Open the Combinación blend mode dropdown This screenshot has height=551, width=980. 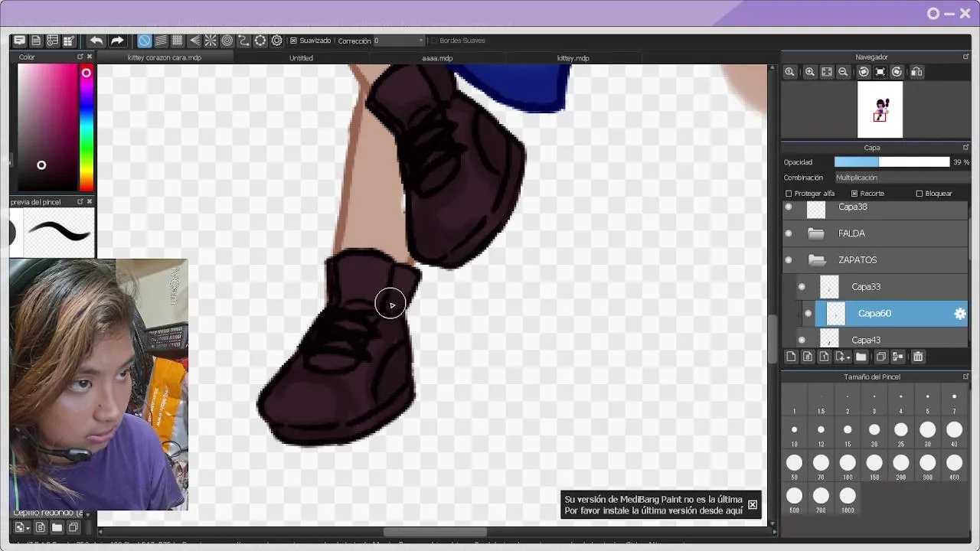click(902, 178)
